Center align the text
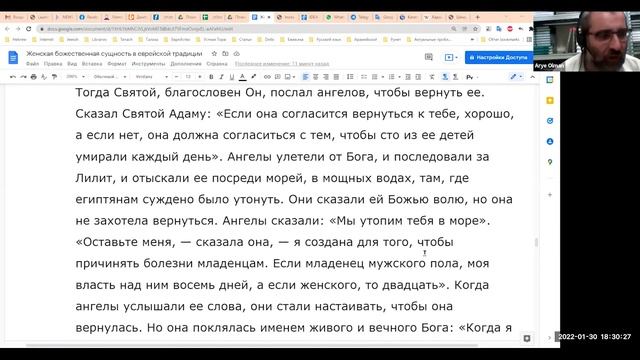The width and height of the screenshot is (640, 360). [x=316, y=77]
